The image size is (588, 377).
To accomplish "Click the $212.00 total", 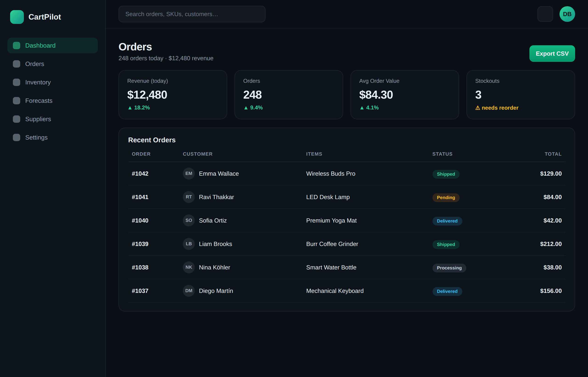I will 551,244.
